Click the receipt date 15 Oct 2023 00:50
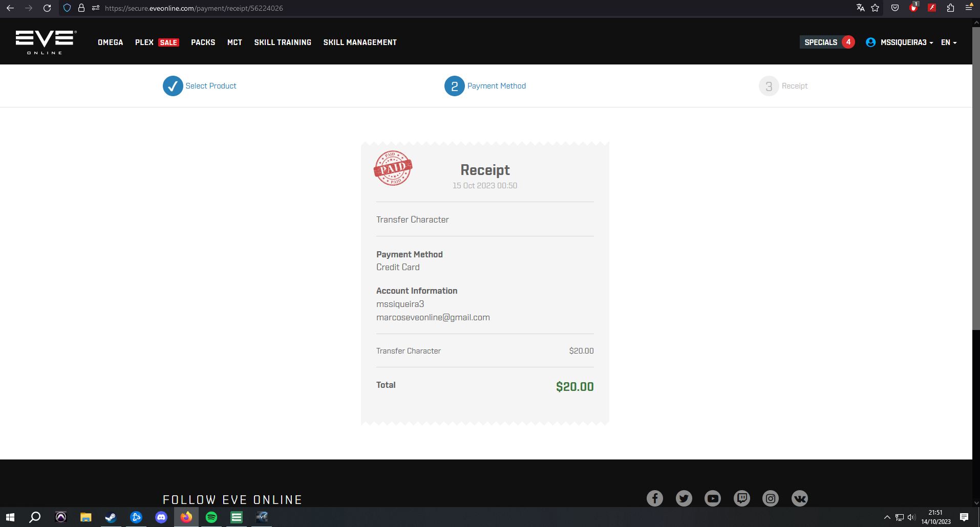Viewport: 980px width, 527px height. tap(485, 186)
